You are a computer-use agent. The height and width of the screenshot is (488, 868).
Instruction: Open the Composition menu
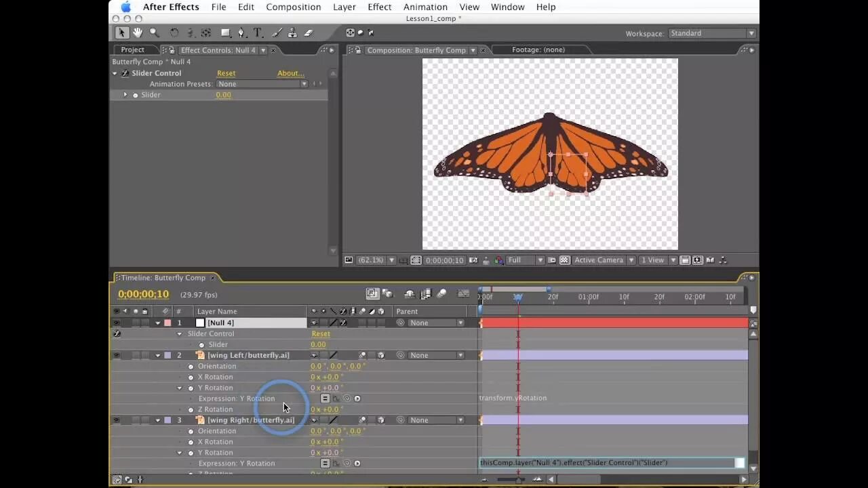tap(293, 7)
